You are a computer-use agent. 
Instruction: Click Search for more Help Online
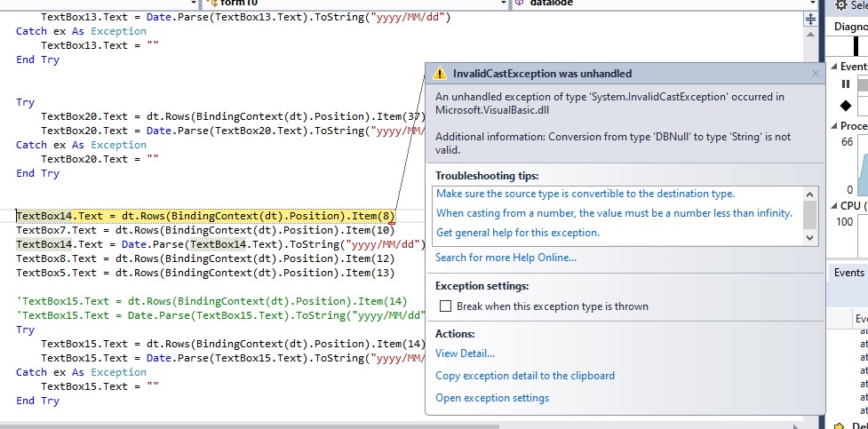(506, 258)
